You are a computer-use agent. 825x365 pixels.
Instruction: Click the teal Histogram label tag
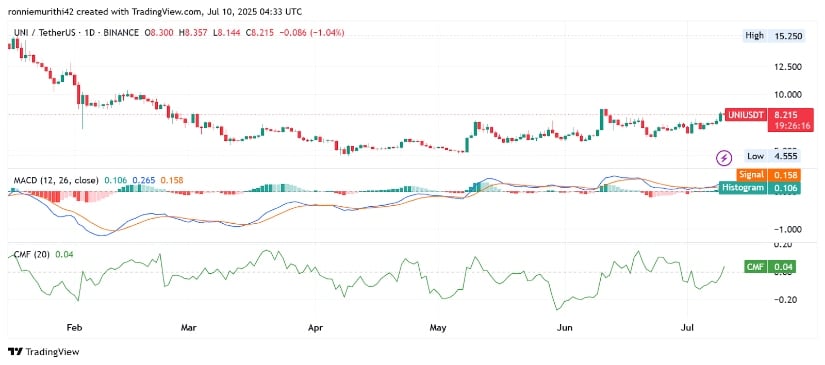[743, 188]
